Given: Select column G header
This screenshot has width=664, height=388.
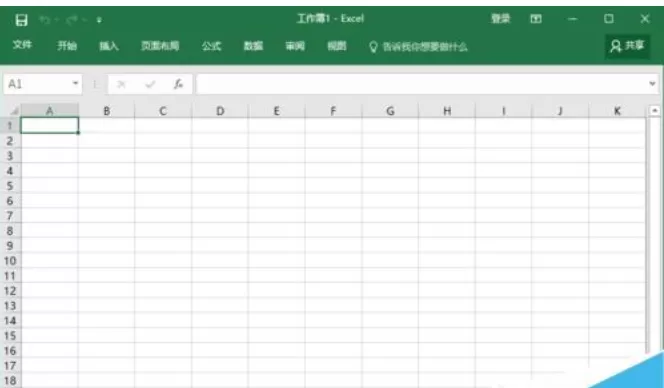Looking at the screenshot, I should point(390,111).
